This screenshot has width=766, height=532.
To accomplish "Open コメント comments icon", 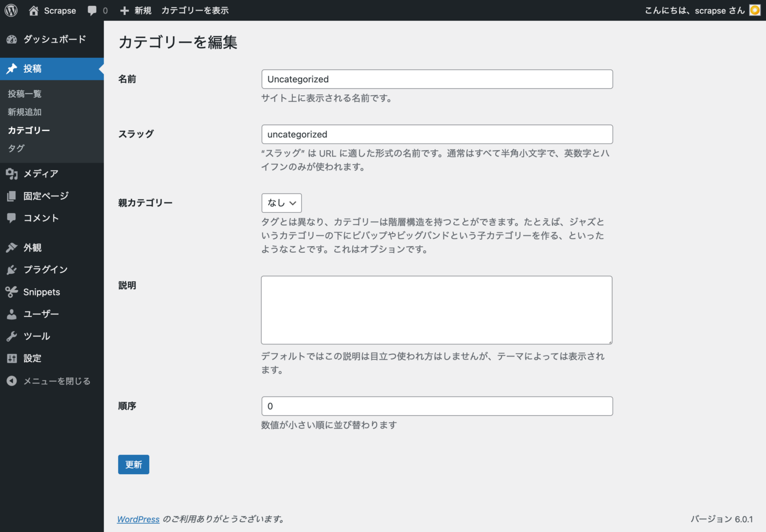I will (x=11, y=218).
